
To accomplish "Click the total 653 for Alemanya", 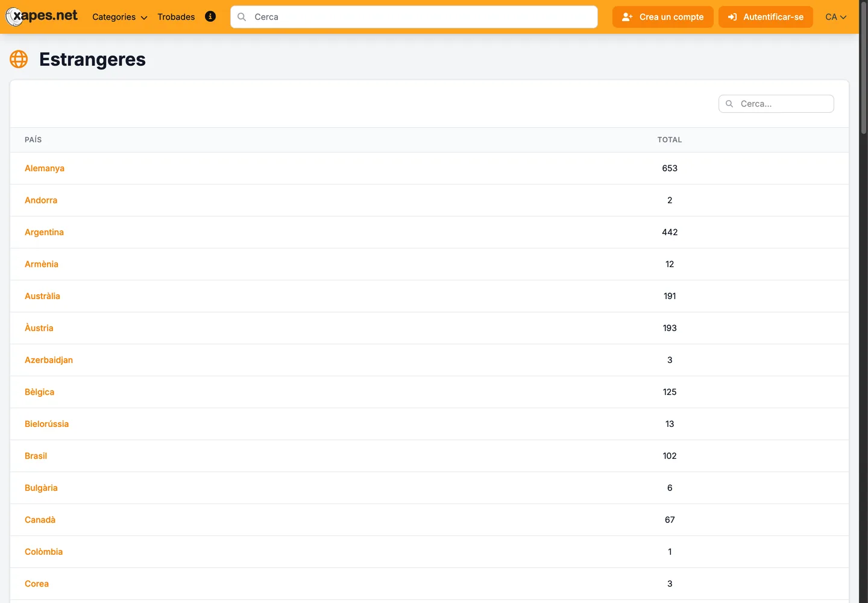I will point(670,168).
